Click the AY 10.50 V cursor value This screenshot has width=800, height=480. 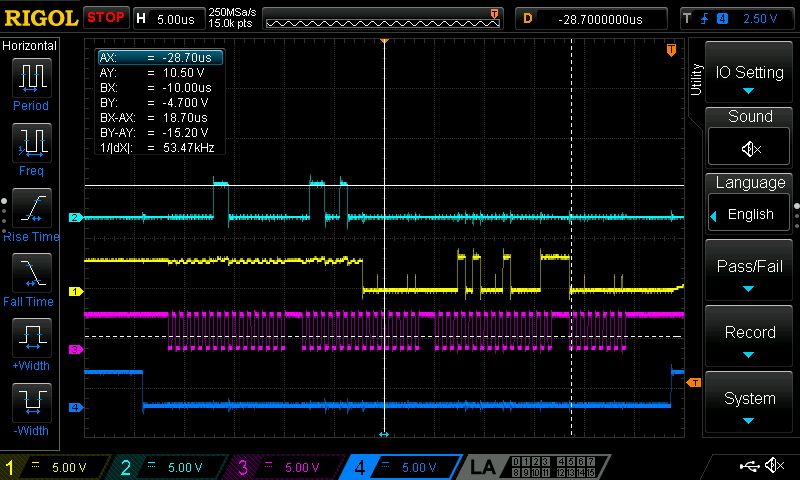183,72
